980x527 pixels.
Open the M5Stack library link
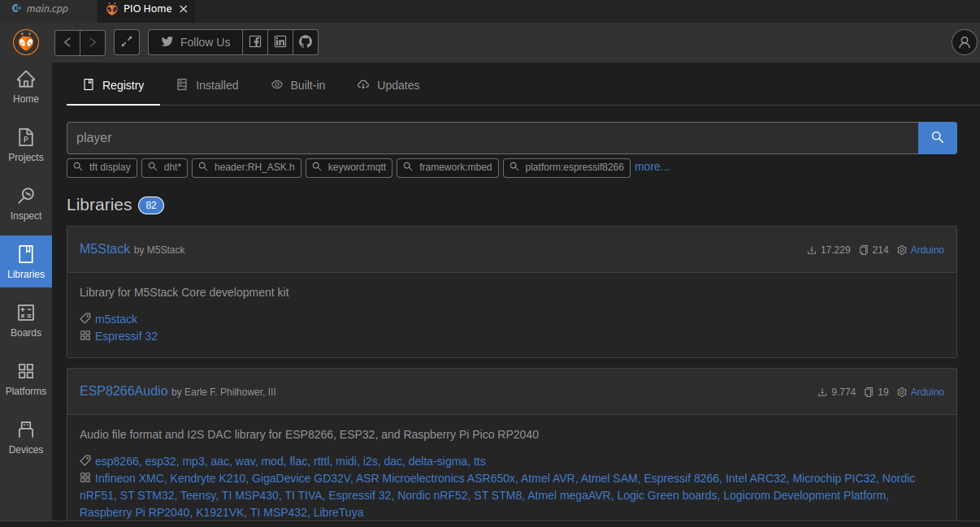point(105,249)
